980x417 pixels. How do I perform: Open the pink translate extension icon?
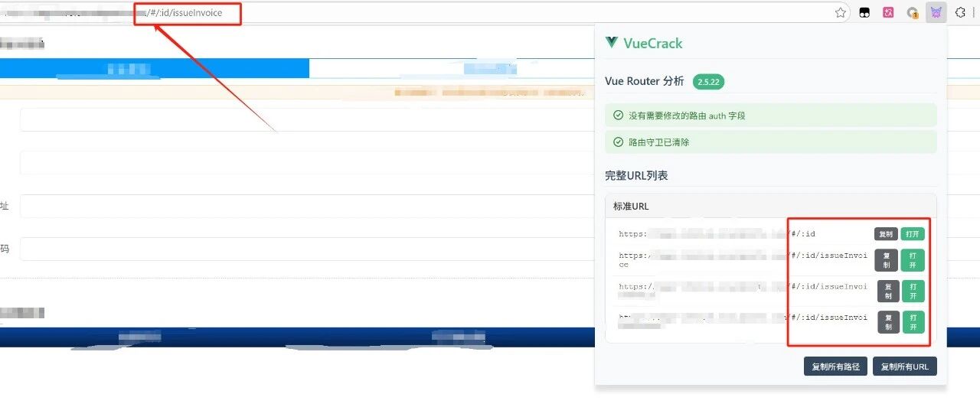[x=888, y=12]
